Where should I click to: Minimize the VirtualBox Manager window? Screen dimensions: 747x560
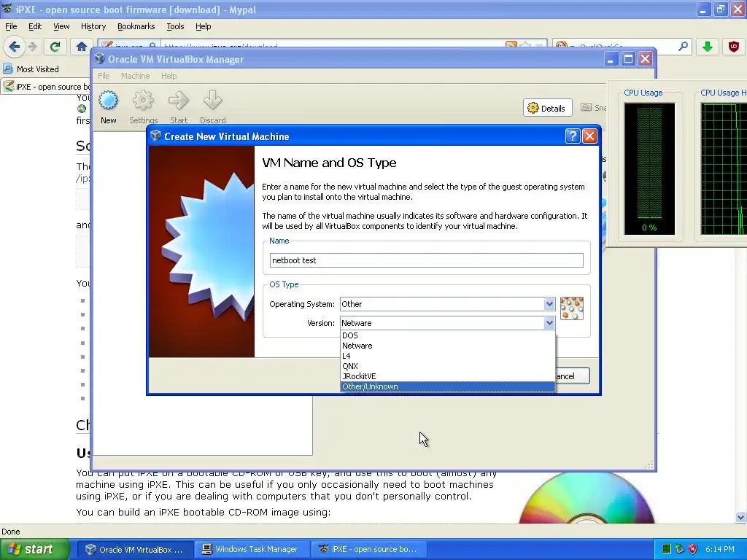[x=611, y=59]
